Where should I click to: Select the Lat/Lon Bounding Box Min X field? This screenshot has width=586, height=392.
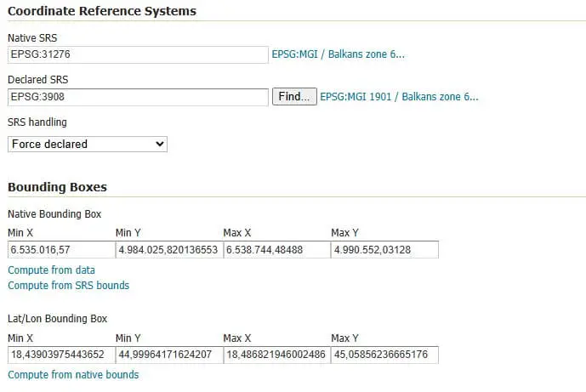(x=62, y=355)
